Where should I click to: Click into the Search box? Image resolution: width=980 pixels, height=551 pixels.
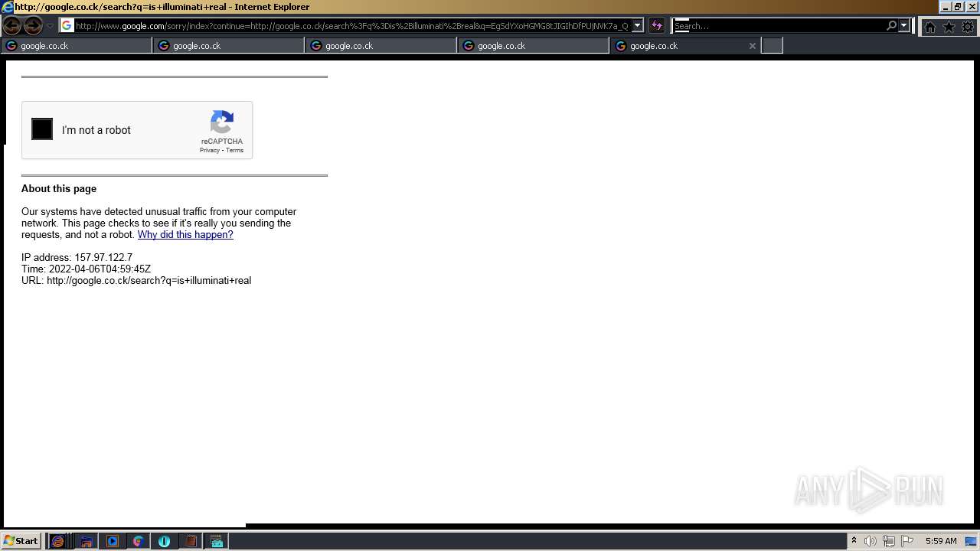[779, 26]
